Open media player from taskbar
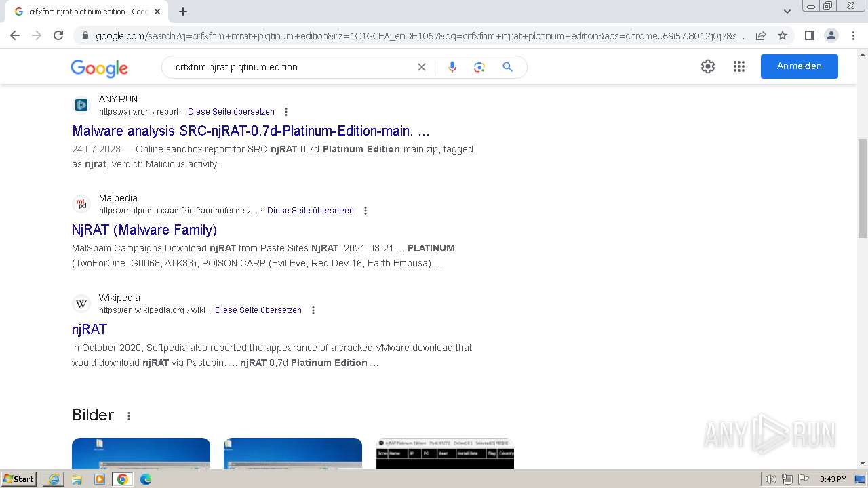This screenshot has width=868, height=488. 100,479
